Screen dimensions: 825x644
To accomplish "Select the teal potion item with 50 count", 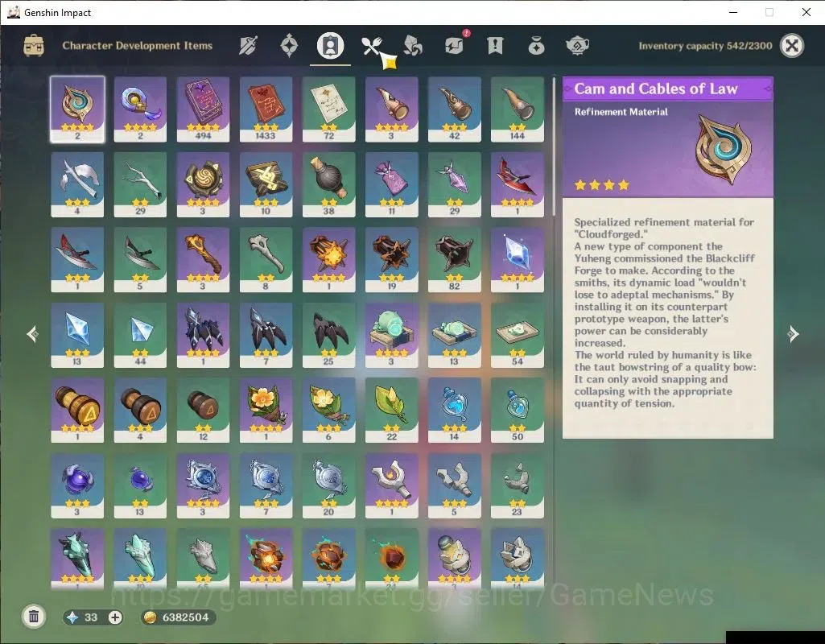I will 518,411.
